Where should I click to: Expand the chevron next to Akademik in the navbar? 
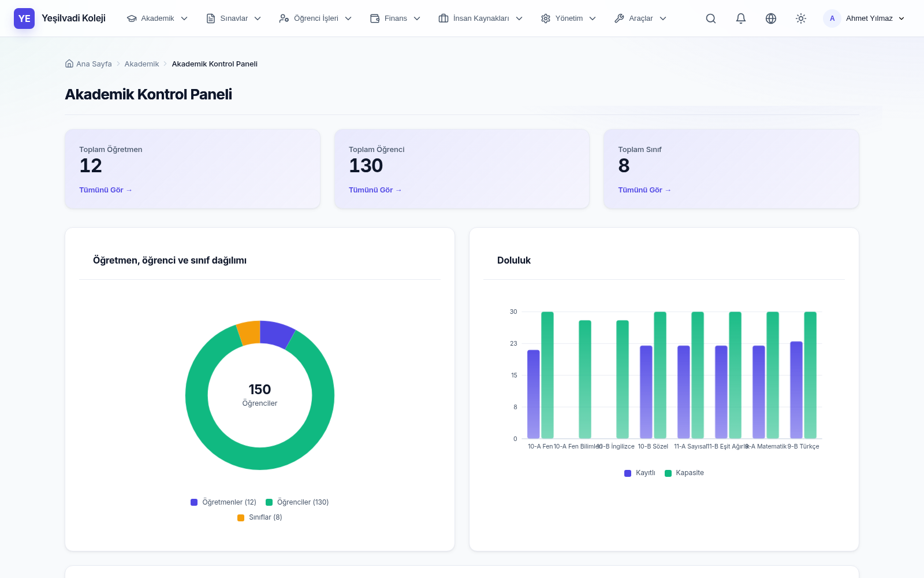184,18
